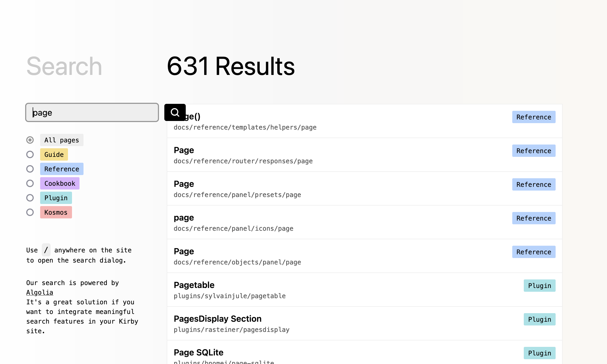Click the Reference badge next to page()
Screen dimensions: 607x364
point(534,117)
